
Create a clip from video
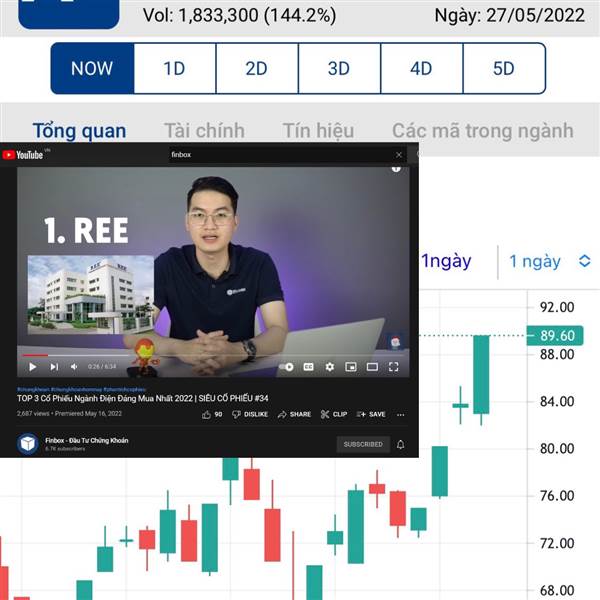tap(334, 414)
